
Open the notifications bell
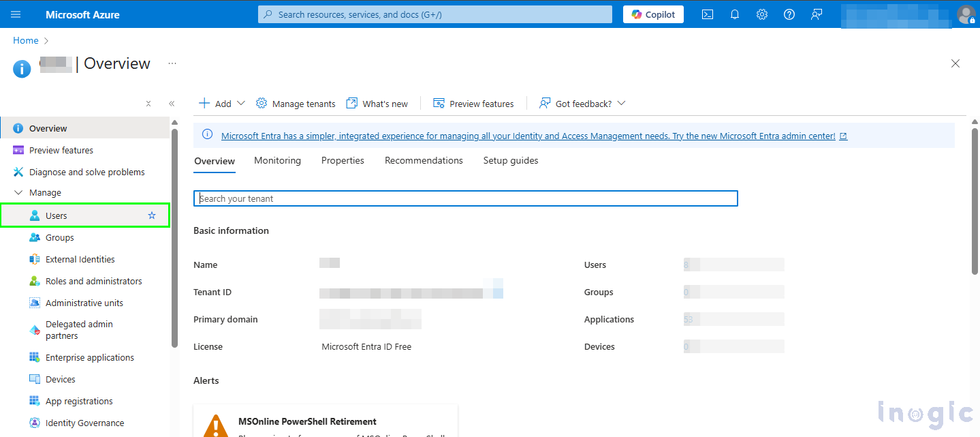coord(735,14)
